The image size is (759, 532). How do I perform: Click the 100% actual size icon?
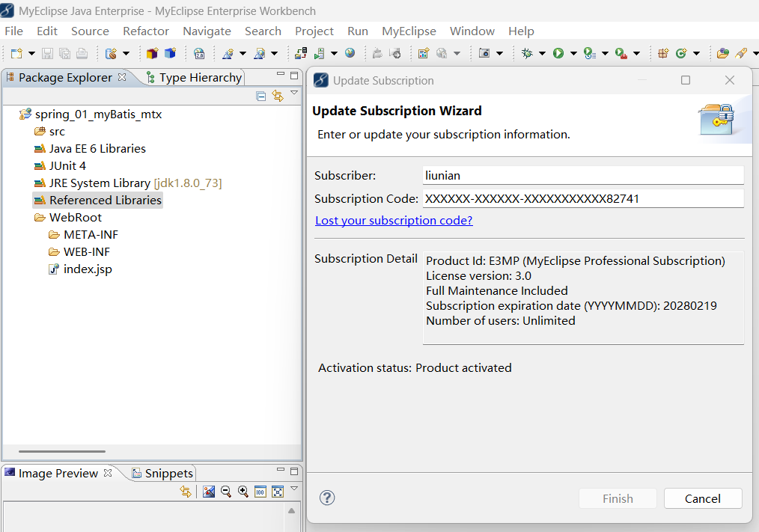(260, 492)
